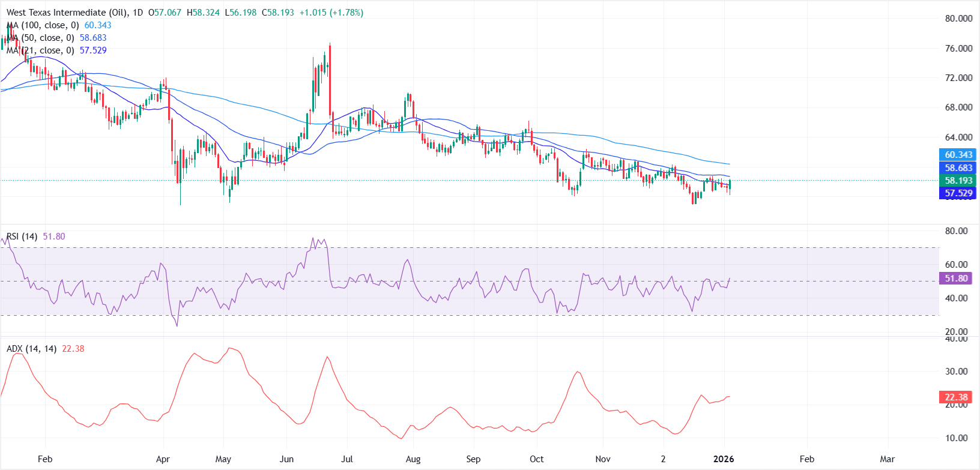Click the RSI (14) indicator pane label
Image resolution: width=980 pixels, height=470 pixels.
(22, 237)
